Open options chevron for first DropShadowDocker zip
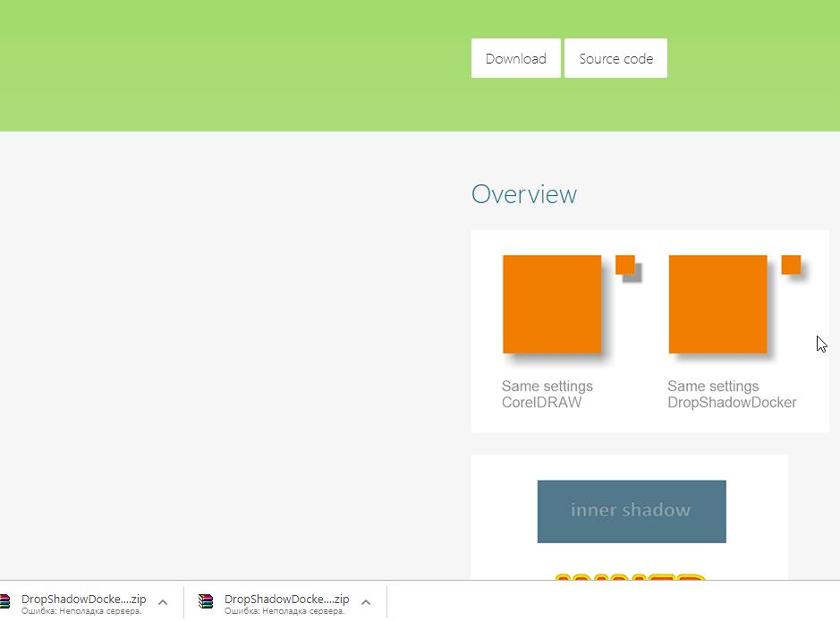The image size is (840, 621). click(163, 602)
